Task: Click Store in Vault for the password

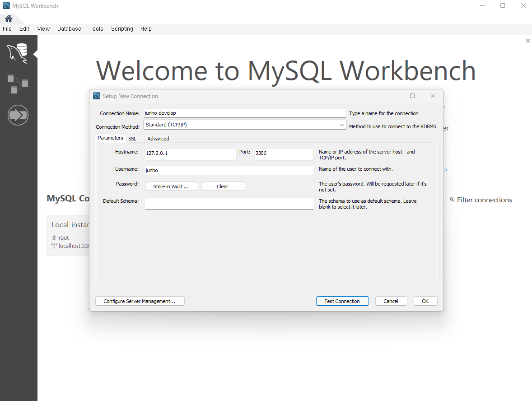Action: tap(171, 186)
